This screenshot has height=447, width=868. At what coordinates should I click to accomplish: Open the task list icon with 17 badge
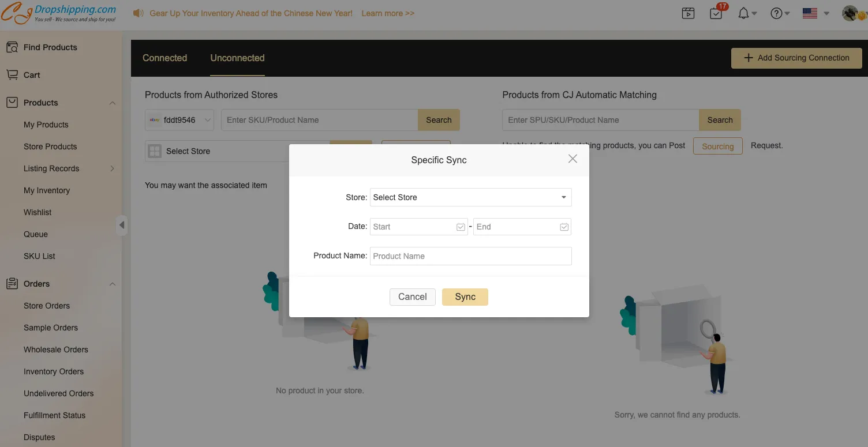[716, 13]
